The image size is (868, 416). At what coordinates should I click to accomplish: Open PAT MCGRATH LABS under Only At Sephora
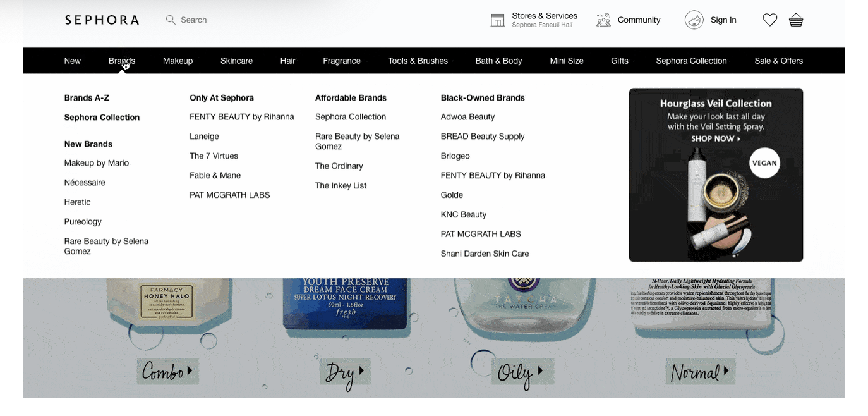click(230, 195)
